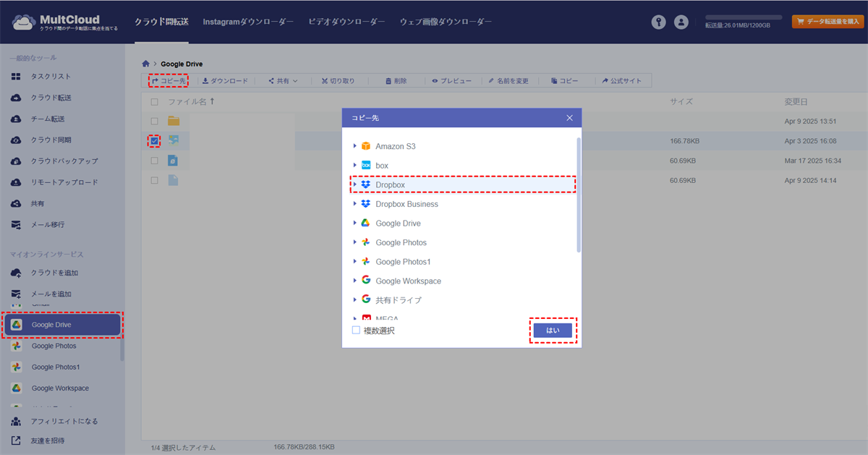Click 切り取り in the toolbar
Viewport: 868px width, 455px height.
tap(338, 81)
